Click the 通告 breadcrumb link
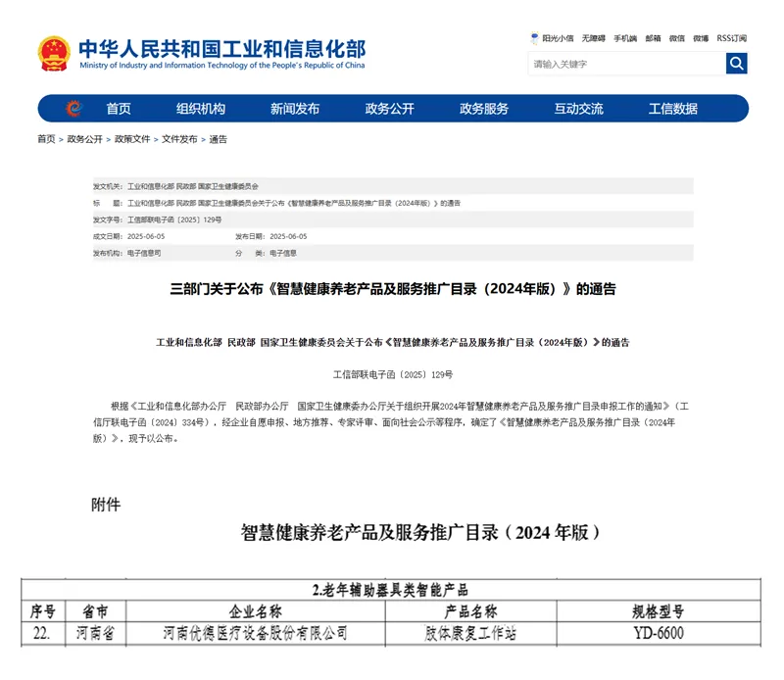The width and height of the screenshot is (784, 680). pos(219,139)
